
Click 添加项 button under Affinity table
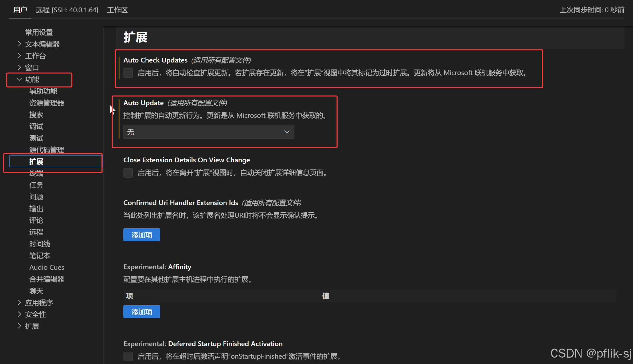[x=142, y=312]
